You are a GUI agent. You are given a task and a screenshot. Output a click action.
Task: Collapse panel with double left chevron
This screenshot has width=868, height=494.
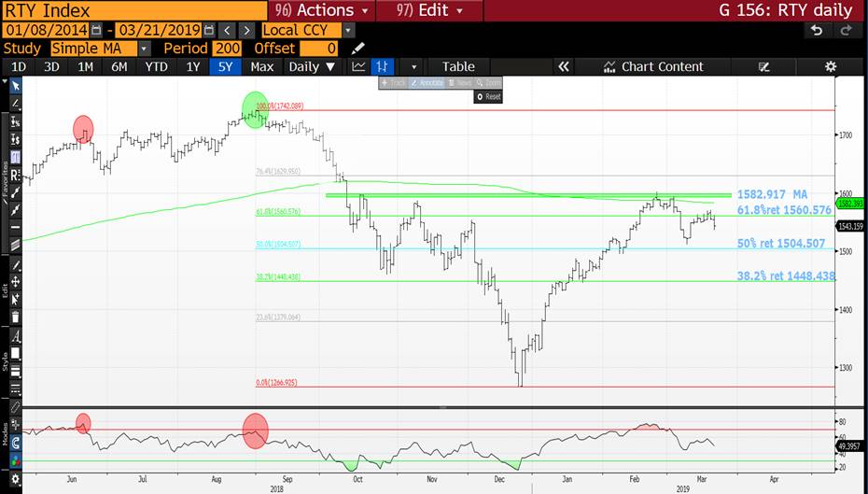point(563,66)
